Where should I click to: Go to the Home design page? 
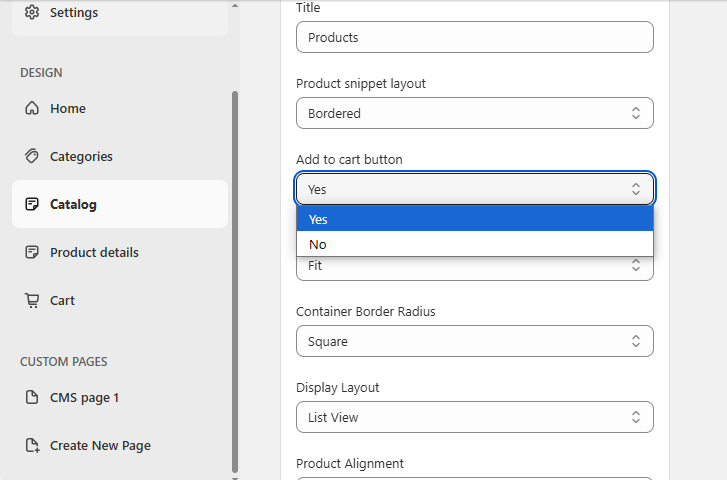(120, 109)
